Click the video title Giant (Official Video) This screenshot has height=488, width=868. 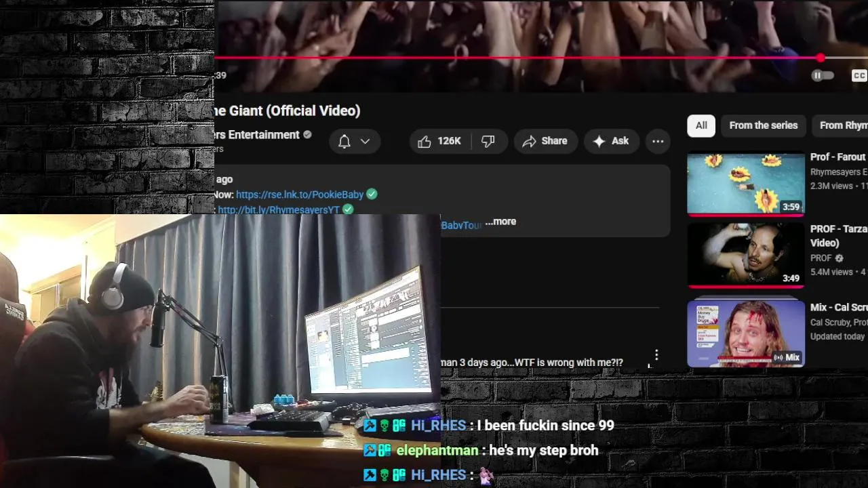point(289,110)
